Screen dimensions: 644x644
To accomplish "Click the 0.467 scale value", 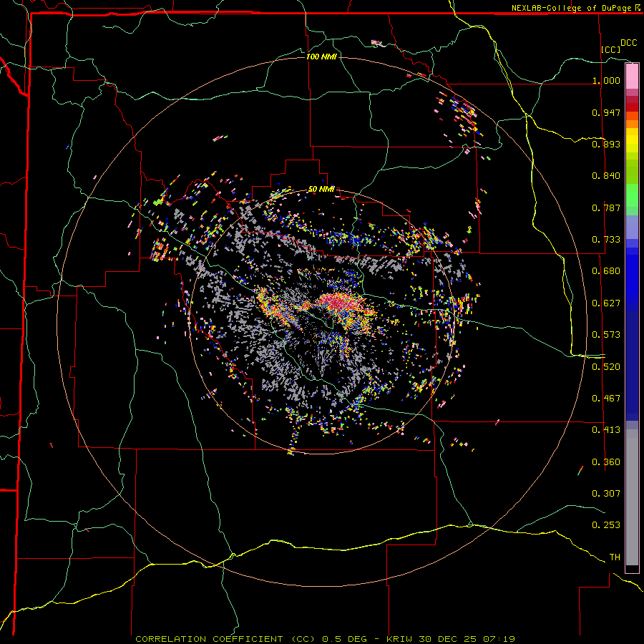I will [606, 399].
